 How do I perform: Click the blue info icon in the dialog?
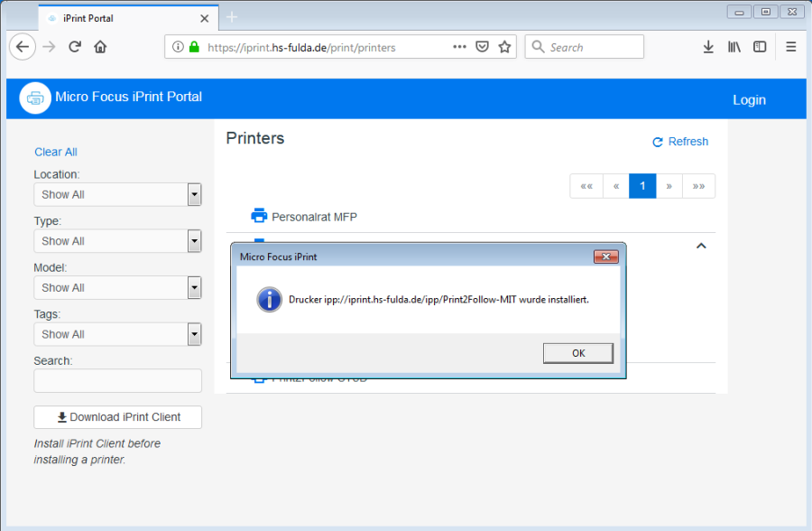point(269,300)
